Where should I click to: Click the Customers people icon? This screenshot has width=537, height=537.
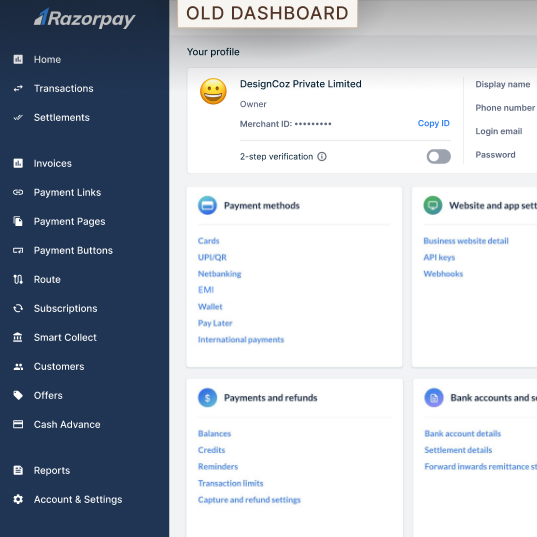(18, 366)
